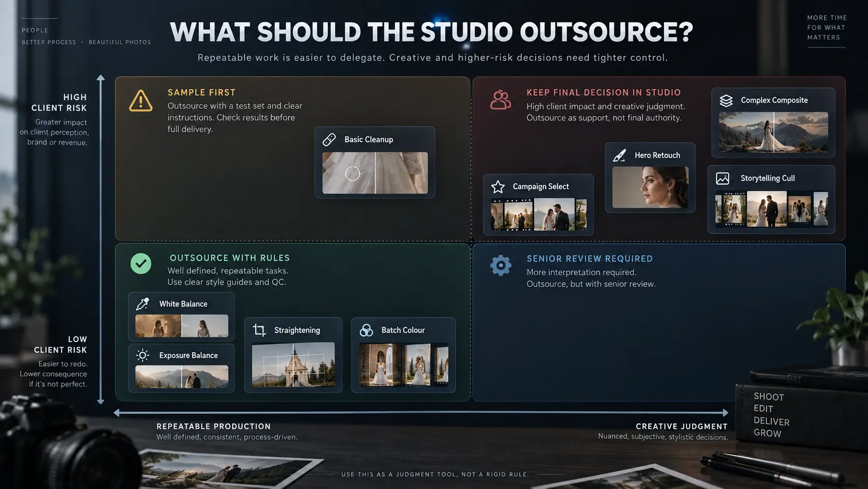868x489 pixels.
Task: Select the Storytelling Cull card label
Action: (x=768, y=178)
